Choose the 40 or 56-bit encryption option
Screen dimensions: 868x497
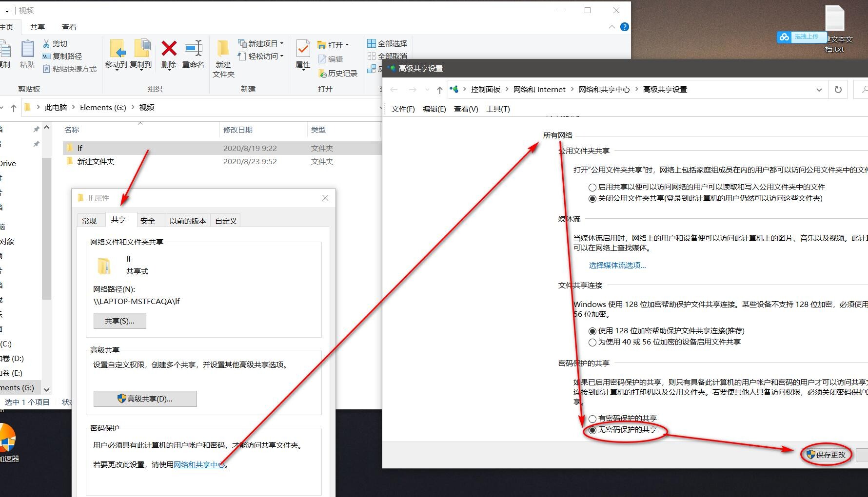pyautogui.click(x=592, y=343)
